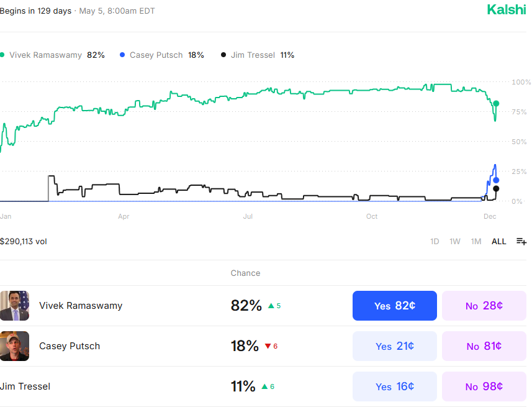532x407 pixels.
Task: Select the black Jim Tressel legend dot
Action: point(223,55)
